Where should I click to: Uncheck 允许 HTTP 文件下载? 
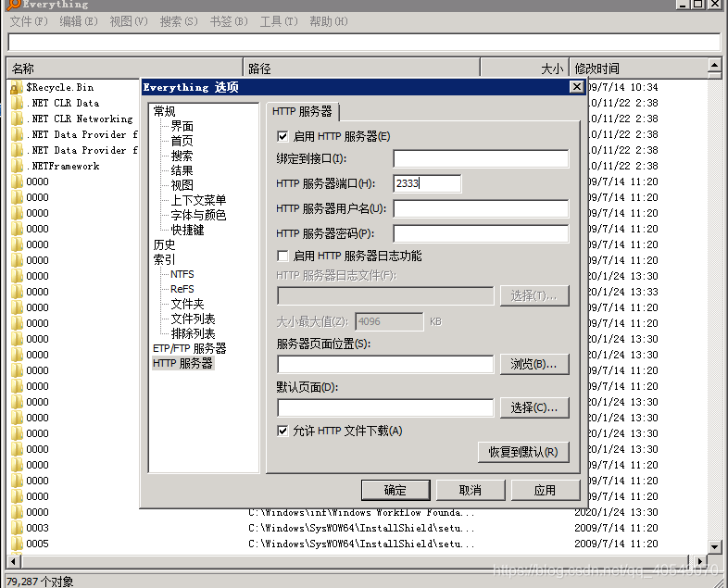point(282,431)
